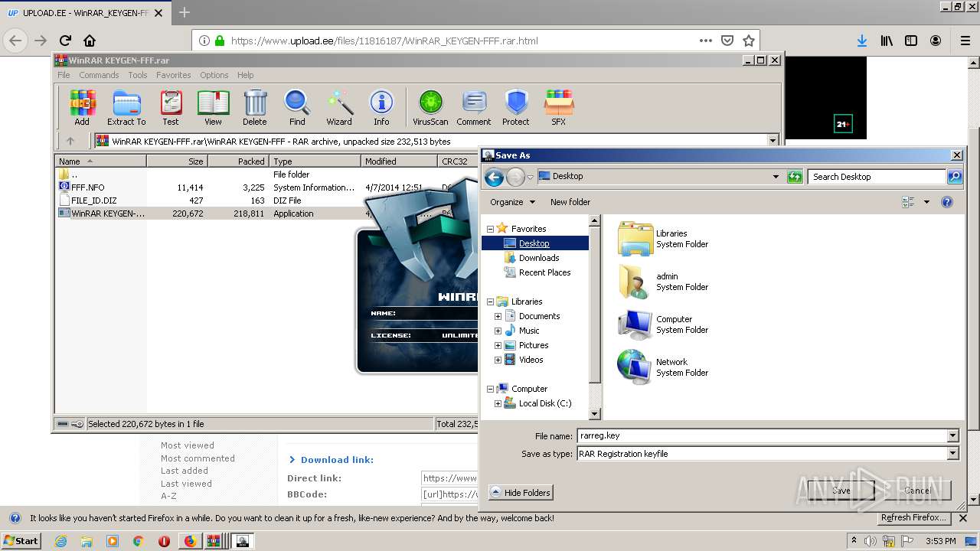Click the Protect shield icon
Screen dimensions: 980x551
pyautogui.click(x=516, y=107)
